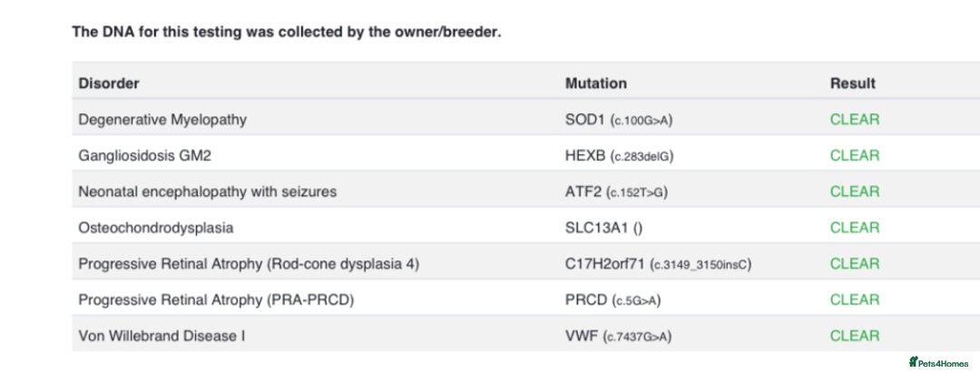Click the Mutation column header

(x=595, y=83)
